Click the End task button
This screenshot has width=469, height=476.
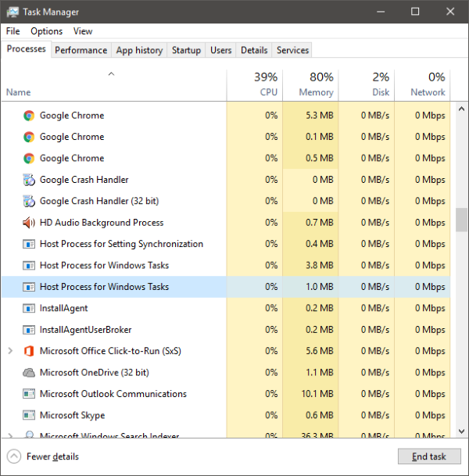pos(429,456)
